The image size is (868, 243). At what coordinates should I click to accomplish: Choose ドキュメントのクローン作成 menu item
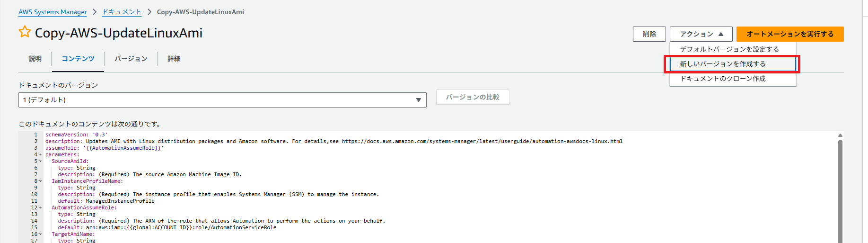pos(733,79)
